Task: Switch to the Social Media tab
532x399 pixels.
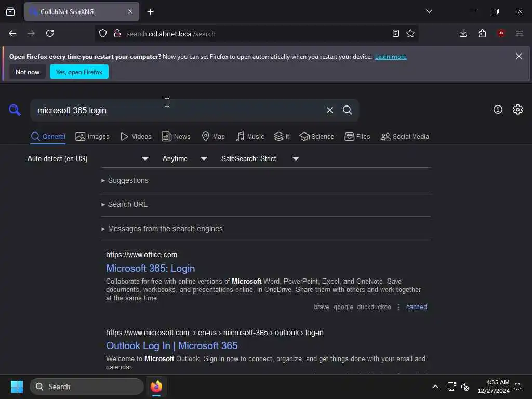Action: [405, 137]
